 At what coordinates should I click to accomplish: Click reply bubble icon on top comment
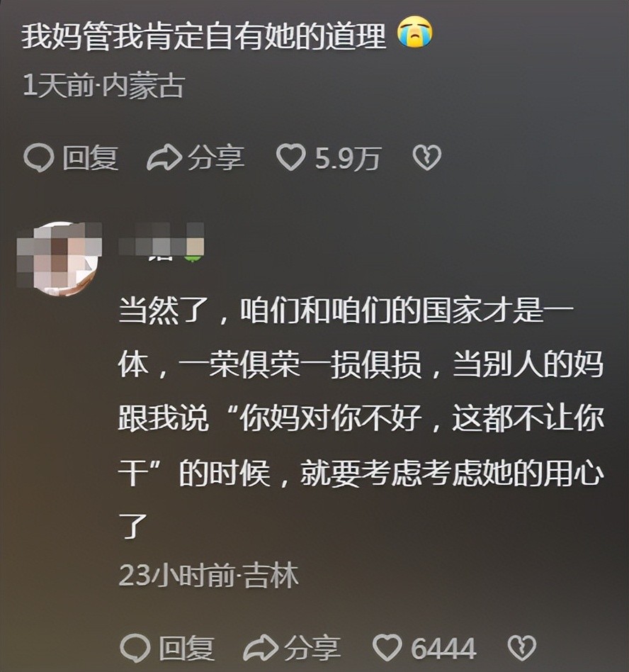[x=39, y=158]
